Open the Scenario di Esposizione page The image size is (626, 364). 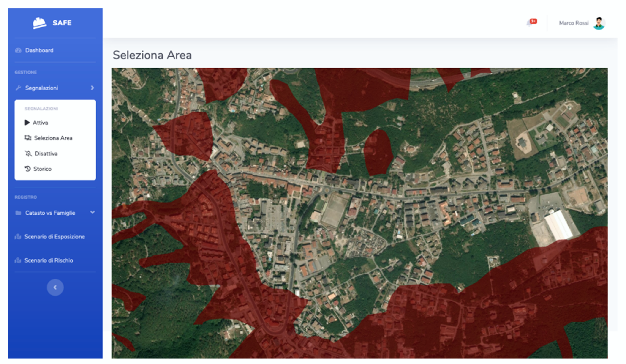(54, 237)
